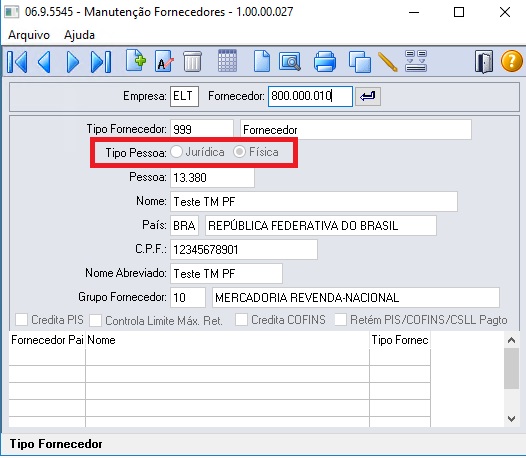This screenshot has width=526, height=458.
Task: Click the Fornecedor Pai column header
Action: point(47,340)
